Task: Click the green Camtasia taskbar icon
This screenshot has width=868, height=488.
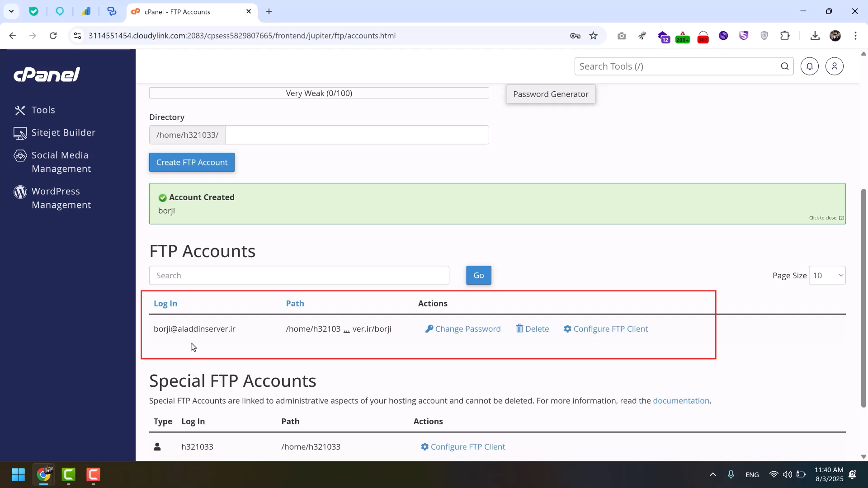Action: [69, 475]
